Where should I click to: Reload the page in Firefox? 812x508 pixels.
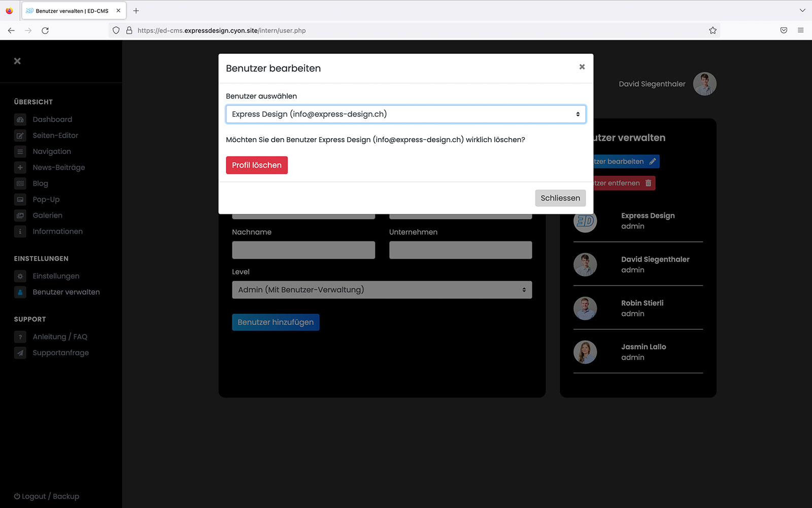pyautogui.click(x=45, y=30)
